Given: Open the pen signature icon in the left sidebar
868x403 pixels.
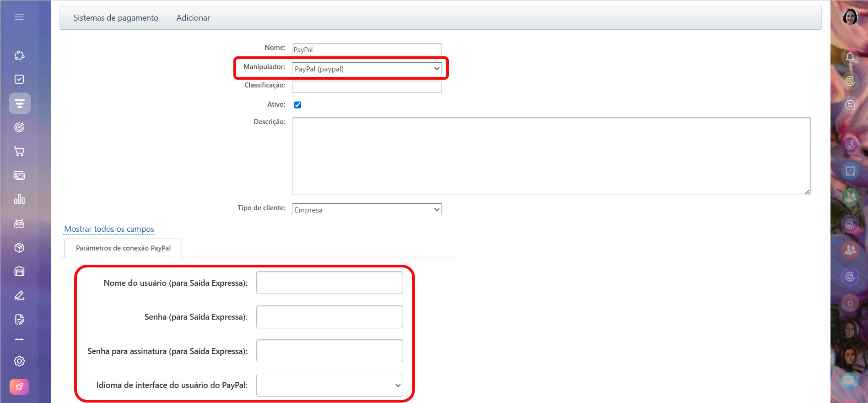Looking at the screenshot, I should tap(19, 295).
